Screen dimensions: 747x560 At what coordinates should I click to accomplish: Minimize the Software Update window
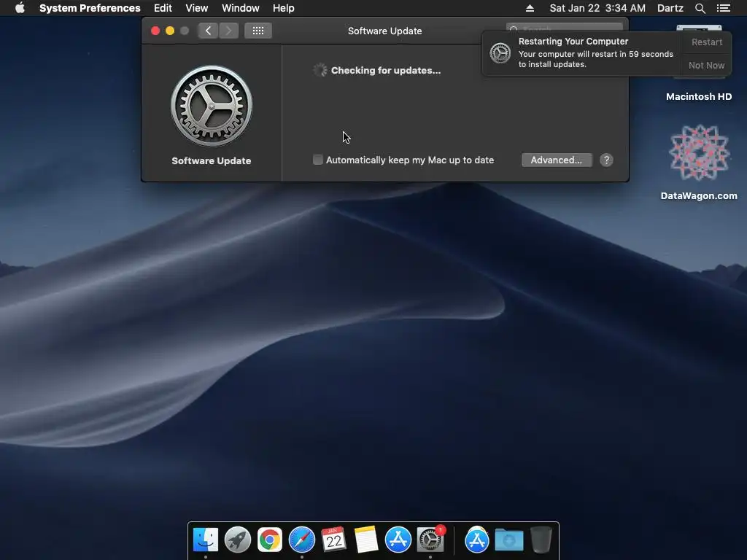(x=169, y=31)
